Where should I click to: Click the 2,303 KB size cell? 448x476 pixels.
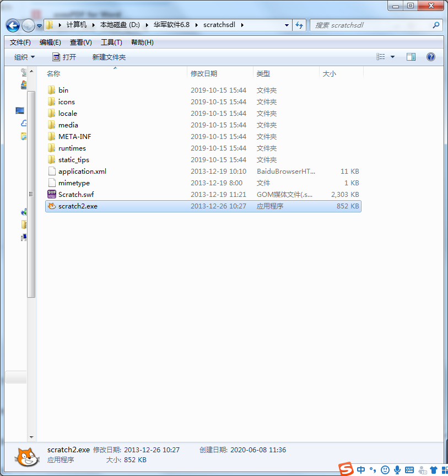345,194
